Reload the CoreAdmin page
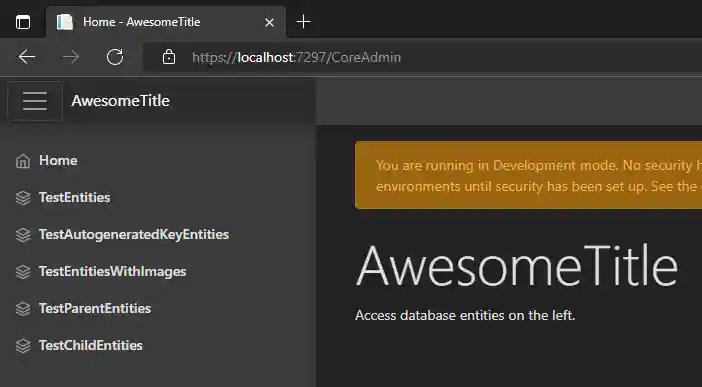 click(115, 57)
